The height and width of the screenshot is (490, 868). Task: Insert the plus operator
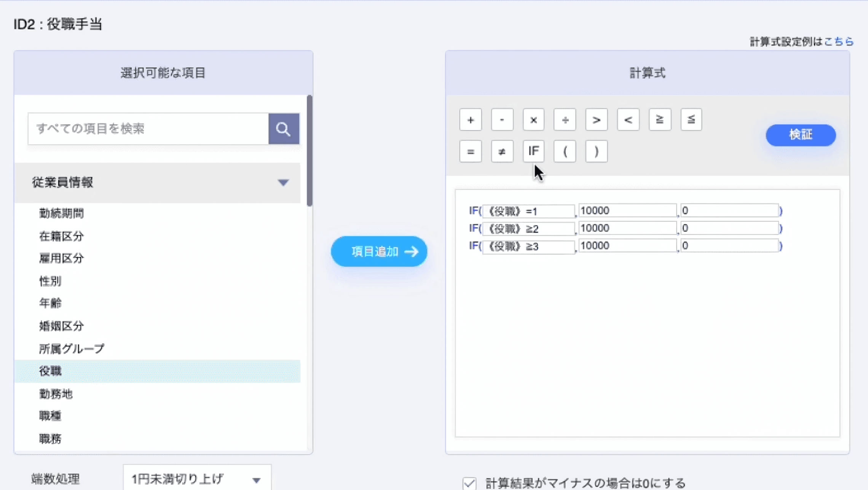pos(471,120)
